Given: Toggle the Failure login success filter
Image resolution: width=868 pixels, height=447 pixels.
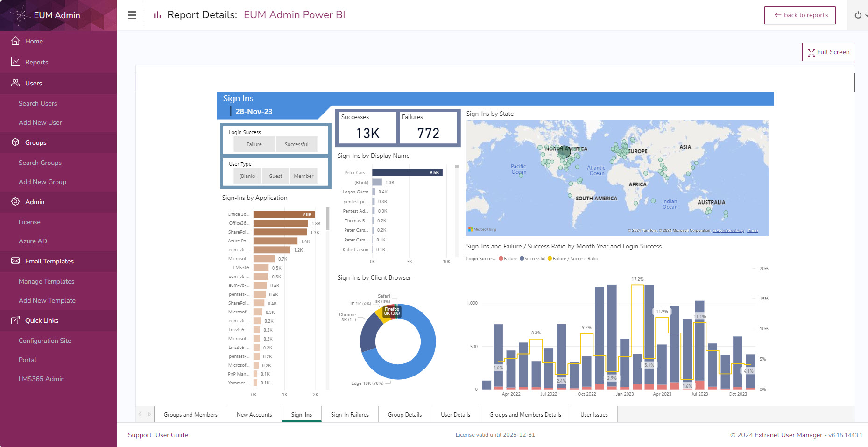Looking at the screenshot, I should (x=254, y=144).
